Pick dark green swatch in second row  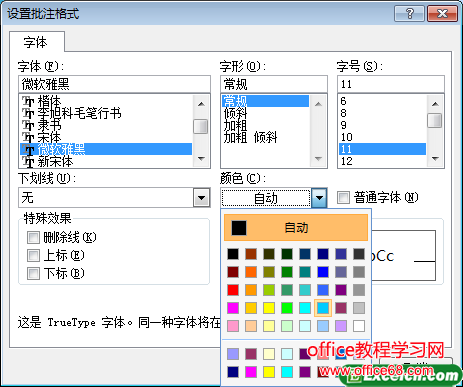[x=287, y=272]
